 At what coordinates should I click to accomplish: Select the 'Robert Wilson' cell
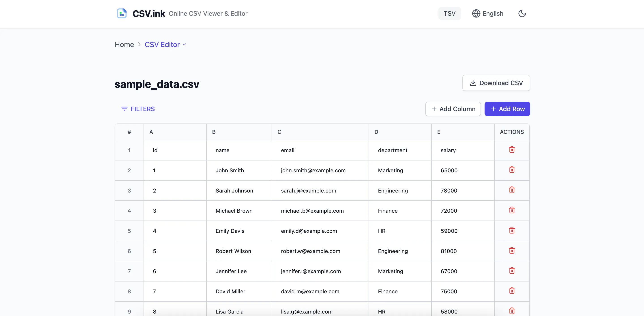239,251
